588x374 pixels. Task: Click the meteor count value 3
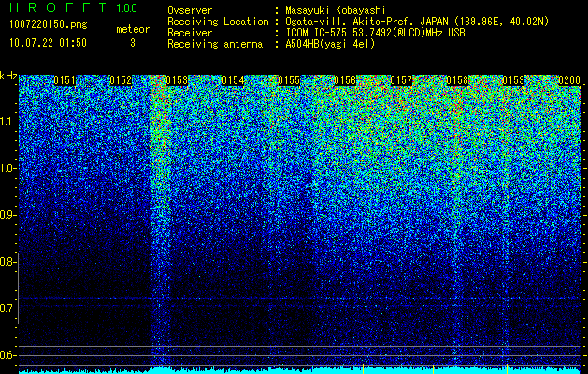(x=133, y=43)
